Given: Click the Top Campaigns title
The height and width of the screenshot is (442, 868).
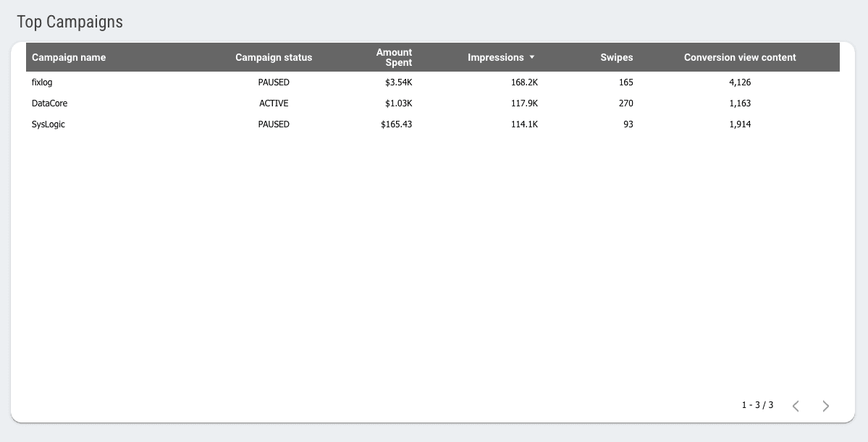Looking at the screenshot, I should [x=69, y=22].
